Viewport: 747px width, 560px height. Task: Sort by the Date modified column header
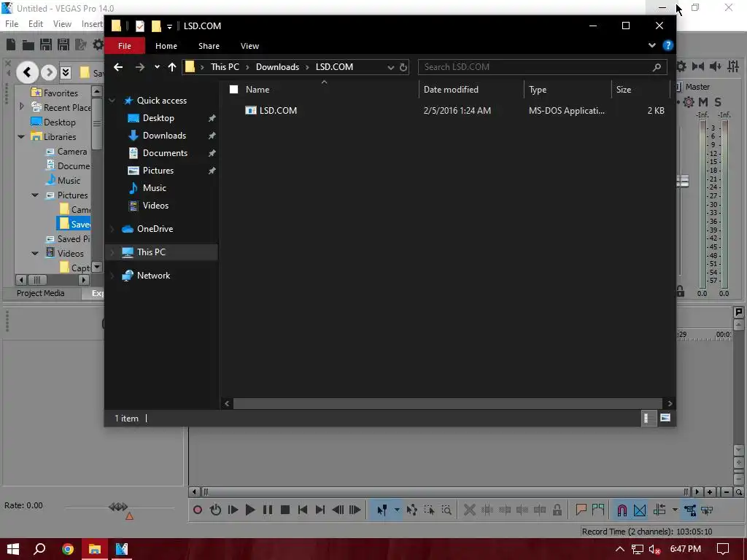click(x=451, y=90)
